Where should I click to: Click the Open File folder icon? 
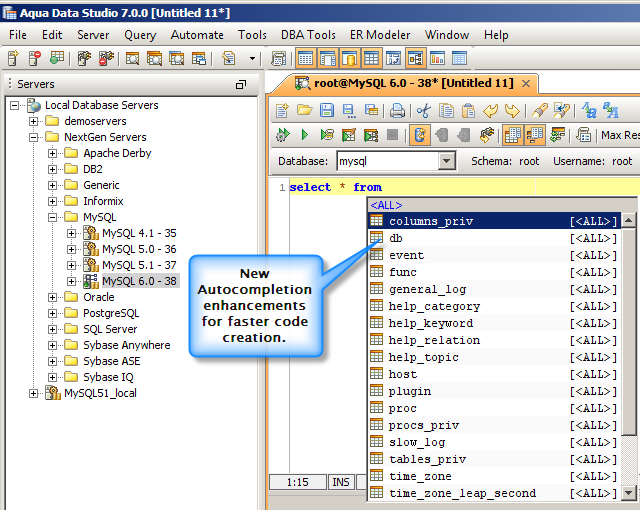pos(304,110)
